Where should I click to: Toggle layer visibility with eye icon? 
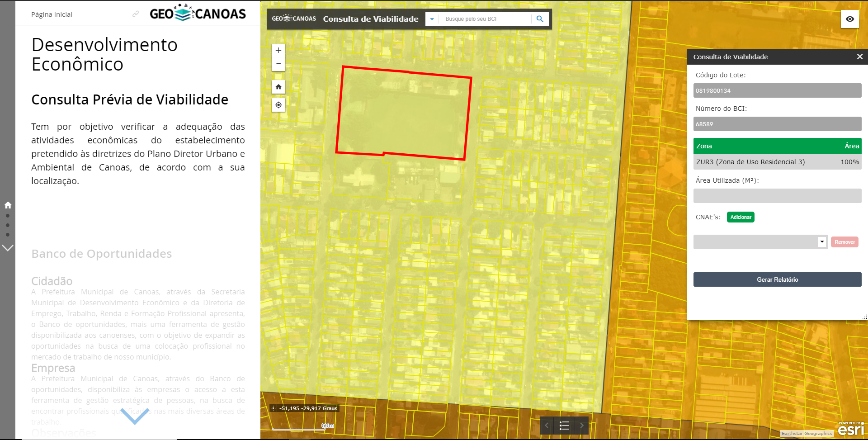click(850, 19)
